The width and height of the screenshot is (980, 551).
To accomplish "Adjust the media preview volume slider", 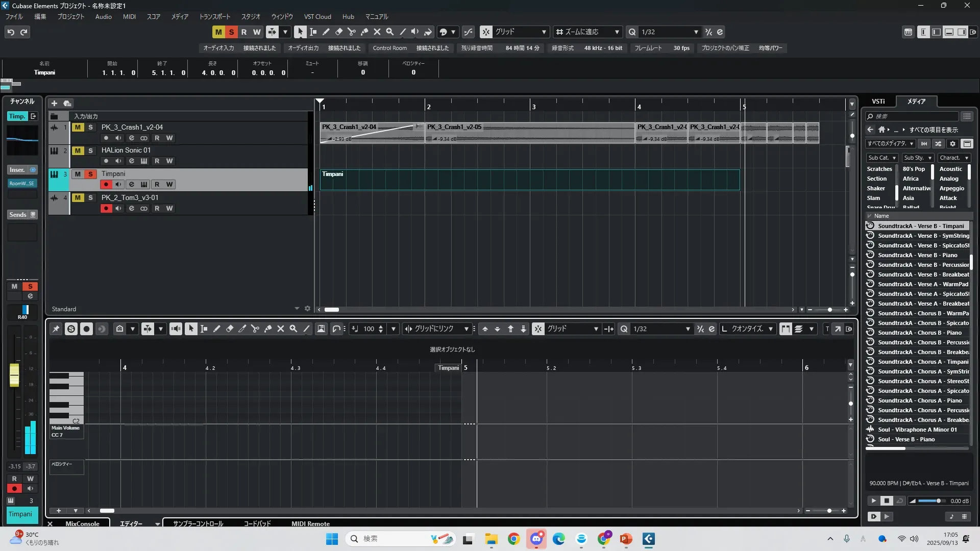I will tap(938, 501).
